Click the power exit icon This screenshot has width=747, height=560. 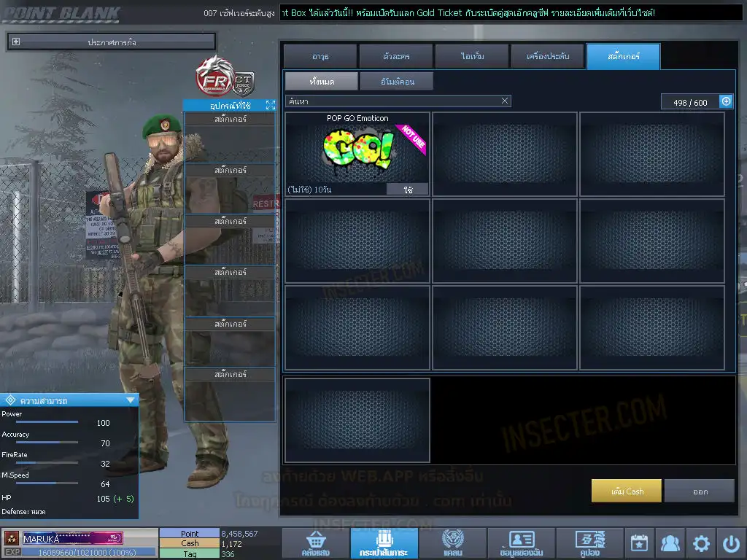731,543
